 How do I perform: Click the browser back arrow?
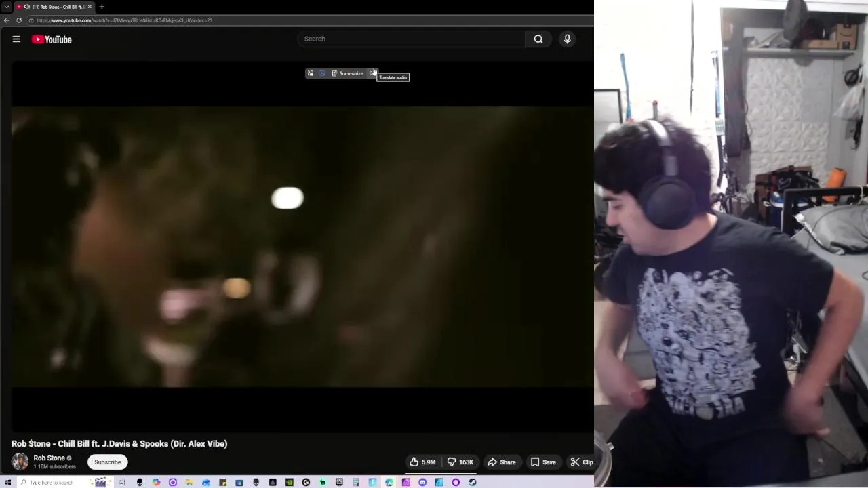coord(7,20)
